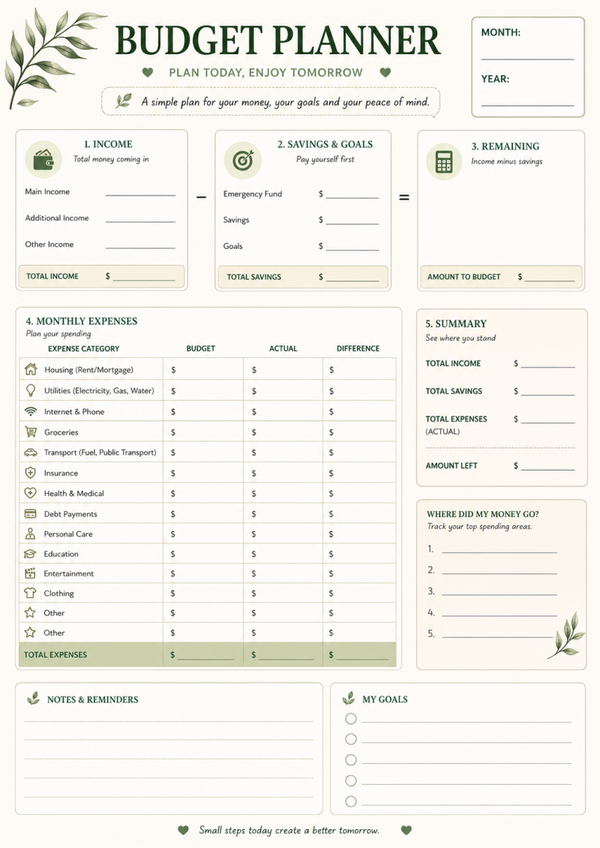The height and width of the screenshot is (848, 600).
Task: Click the car icon next to Transport
Action: coord(31,452)
